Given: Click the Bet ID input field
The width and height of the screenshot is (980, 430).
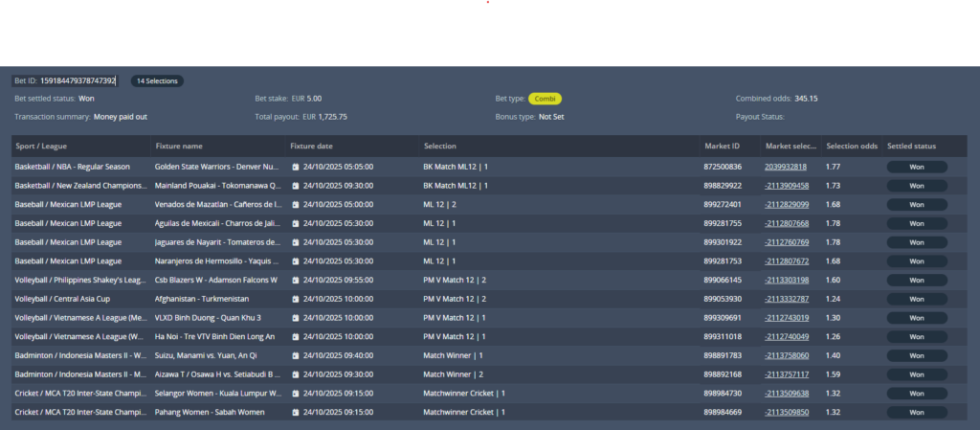Looking at the screenshot, I should coord(78,81).
